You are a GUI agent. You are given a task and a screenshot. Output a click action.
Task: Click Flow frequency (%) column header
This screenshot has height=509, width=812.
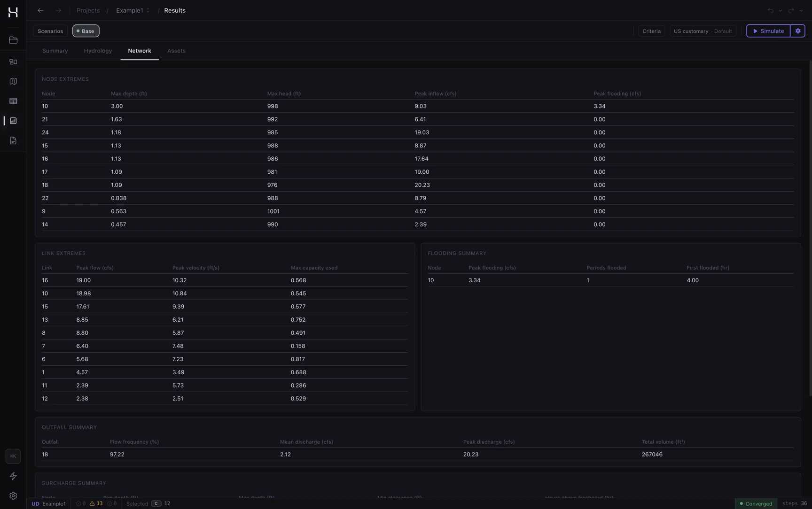134,442
